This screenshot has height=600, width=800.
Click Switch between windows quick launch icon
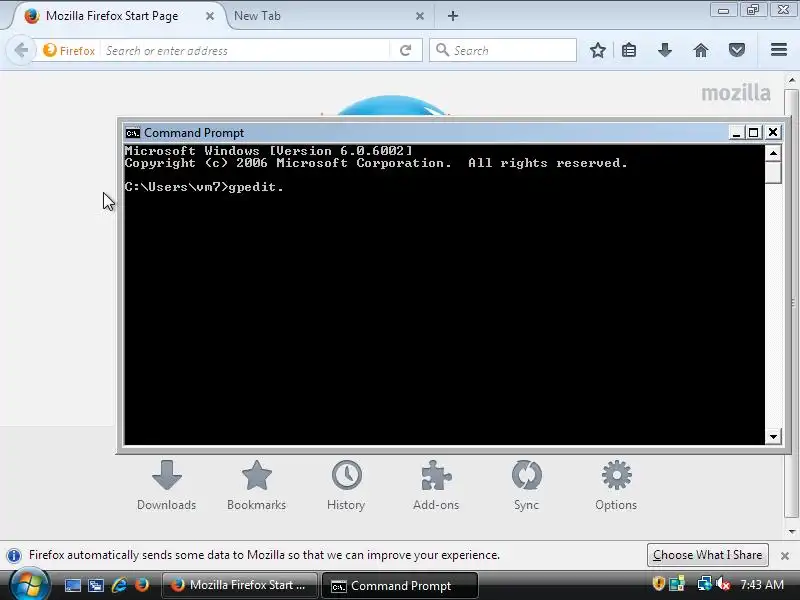point(95,585)
